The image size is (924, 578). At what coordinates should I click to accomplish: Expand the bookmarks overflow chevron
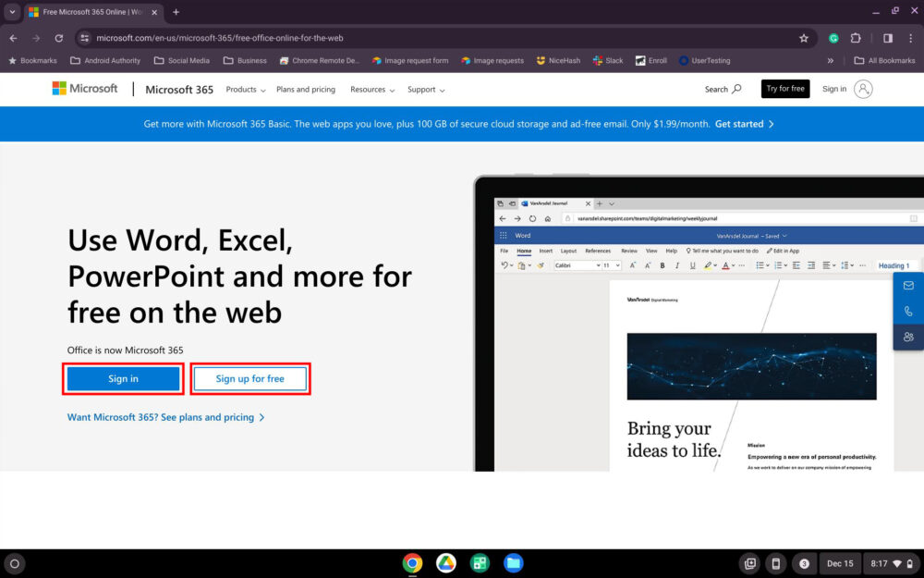click(831, 60)
